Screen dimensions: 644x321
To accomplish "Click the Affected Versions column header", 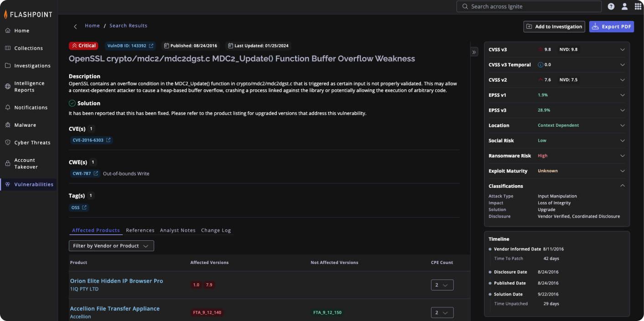I will pyautogui.click(x=209, y=263).
